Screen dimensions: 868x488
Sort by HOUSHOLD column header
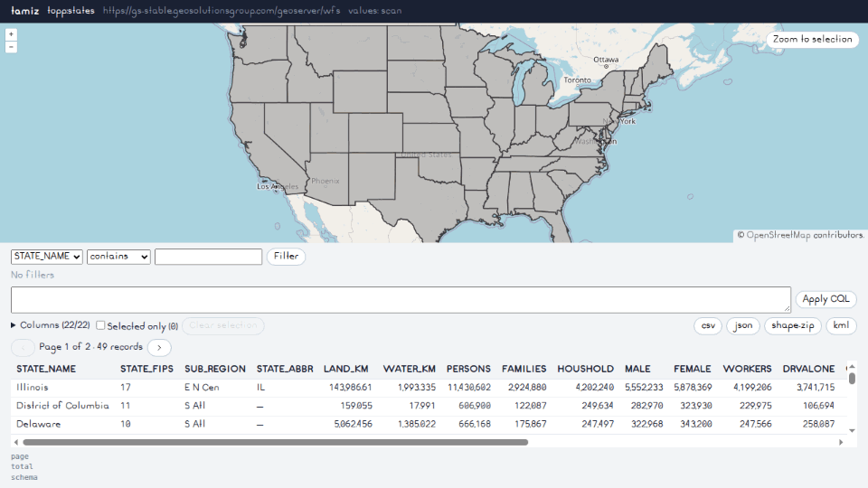(585, 369)
